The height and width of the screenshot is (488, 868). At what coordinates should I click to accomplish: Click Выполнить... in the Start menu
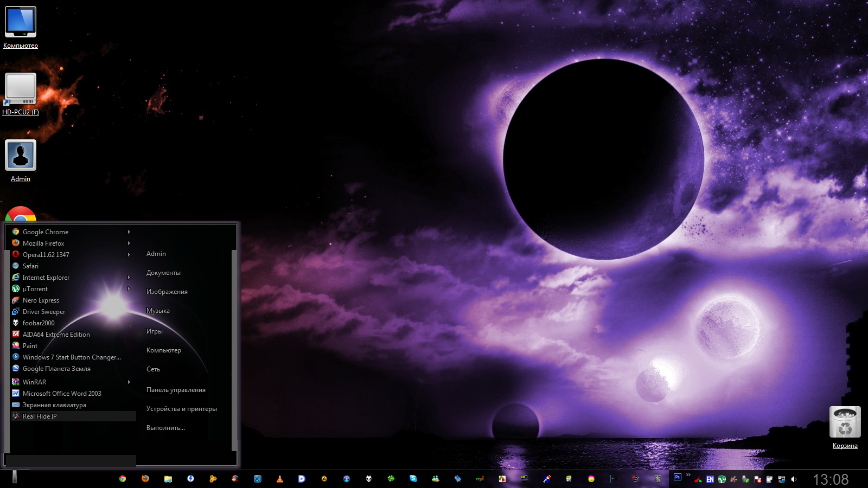click(x=165, y=428)
